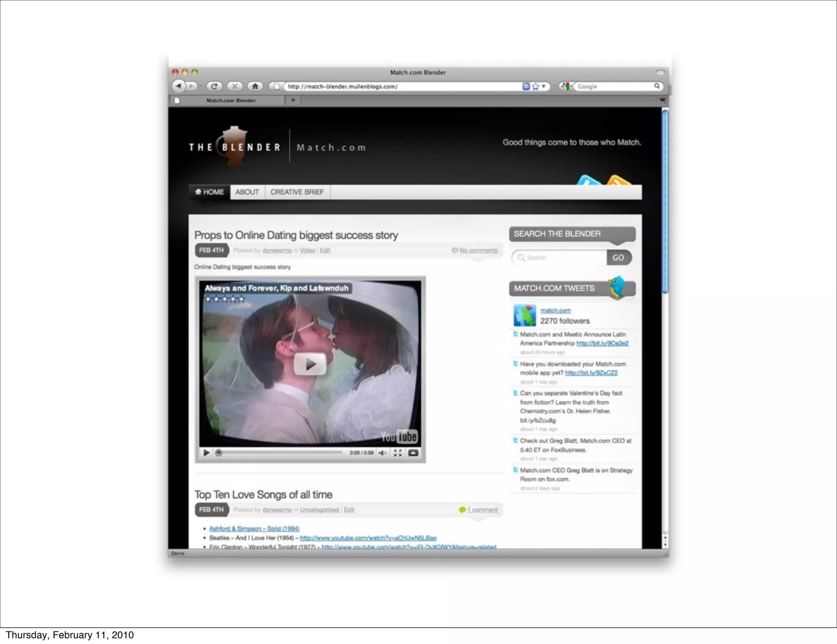This screenshot has height=644, width=837.
Task: Click the browser home icon
Action: pyautogui.click(x=255, y=86)
